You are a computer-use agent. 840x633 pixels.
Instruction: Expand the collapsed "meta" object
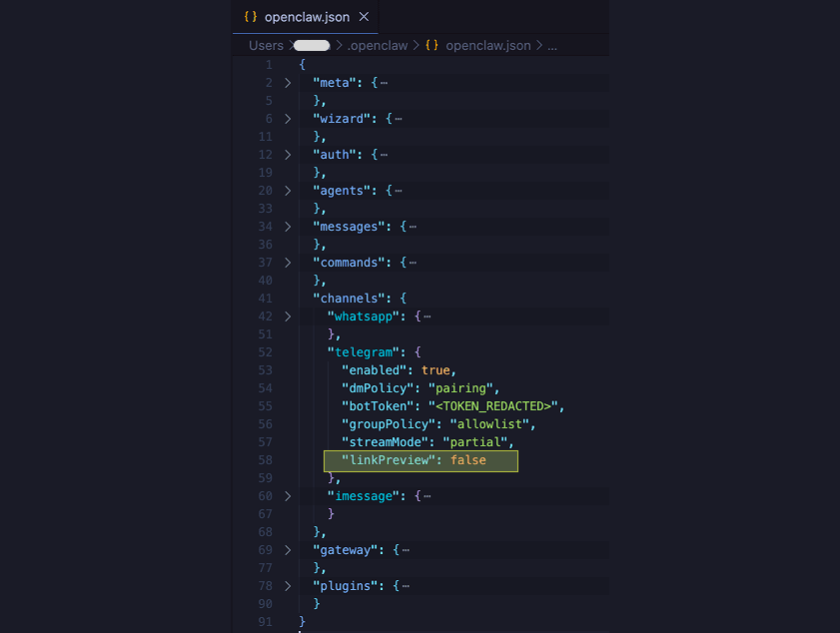pyautogui.click(x=288, y=82)
